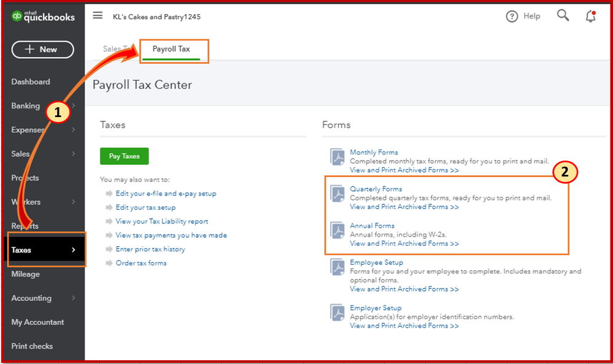Open the Employee Setup PDF icon
Viewport: 613px width, 364px height.
[338, 267]
